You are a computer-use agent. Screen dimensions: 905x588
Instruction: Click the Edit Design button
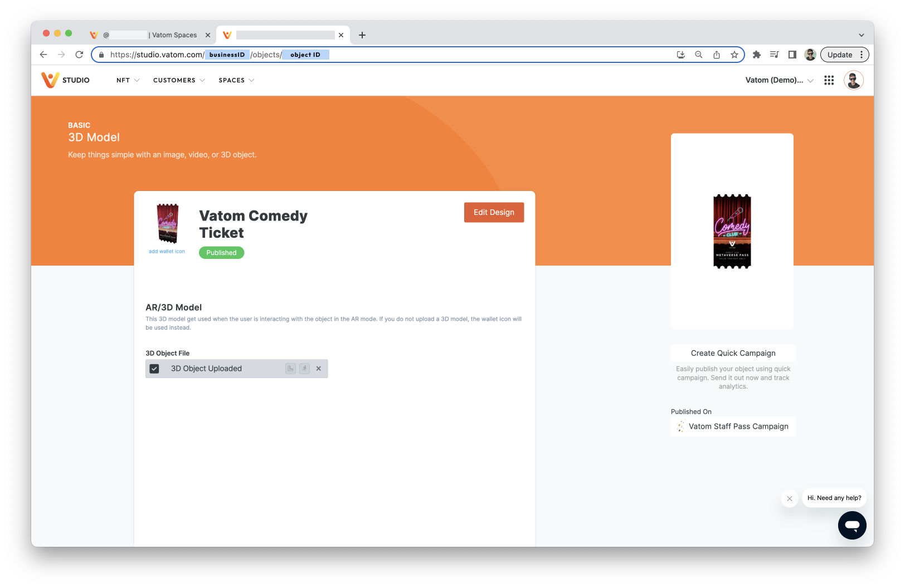494,212
